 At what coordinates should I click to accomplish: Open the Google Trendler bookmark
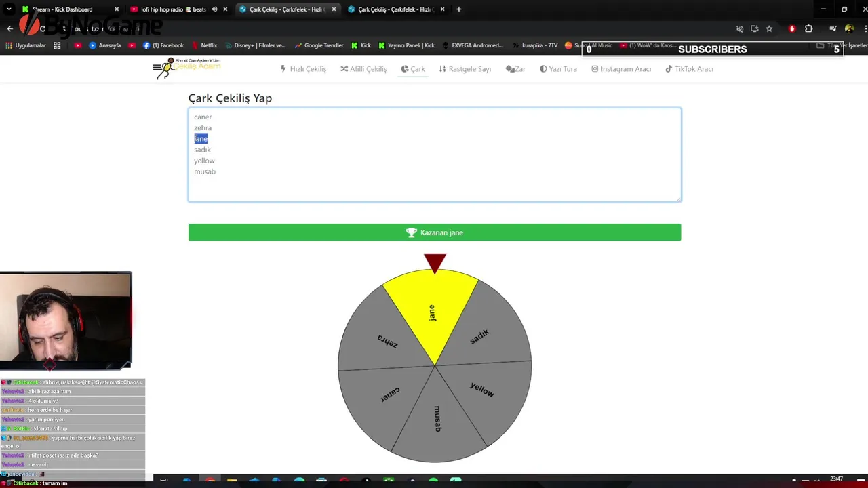(319, 45)
